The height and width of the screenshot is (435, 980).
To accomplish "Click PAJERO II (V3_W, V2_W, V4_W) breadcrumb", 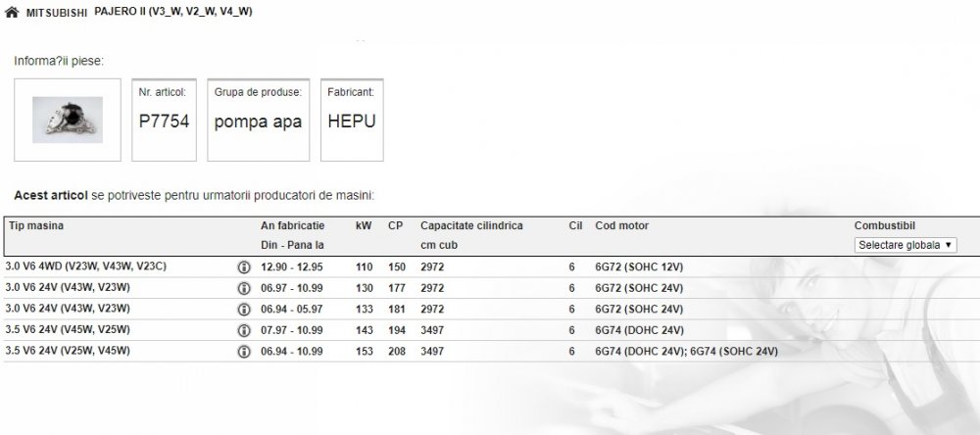I will [173, 11].
